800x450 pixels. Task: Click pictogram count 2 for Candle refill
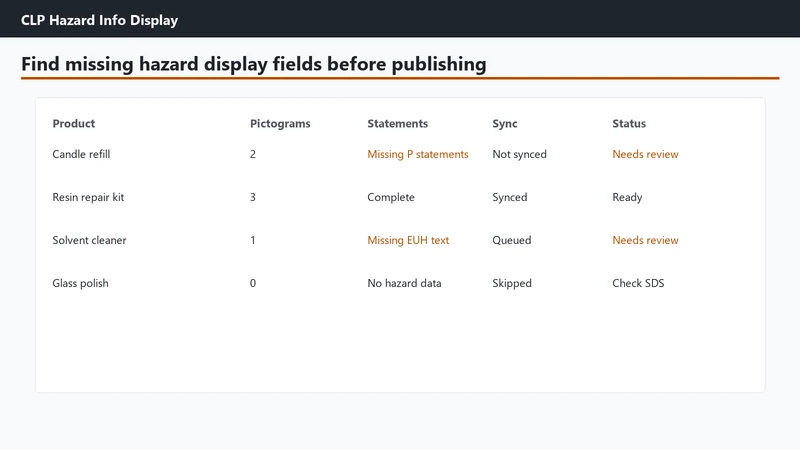(253, 154)
